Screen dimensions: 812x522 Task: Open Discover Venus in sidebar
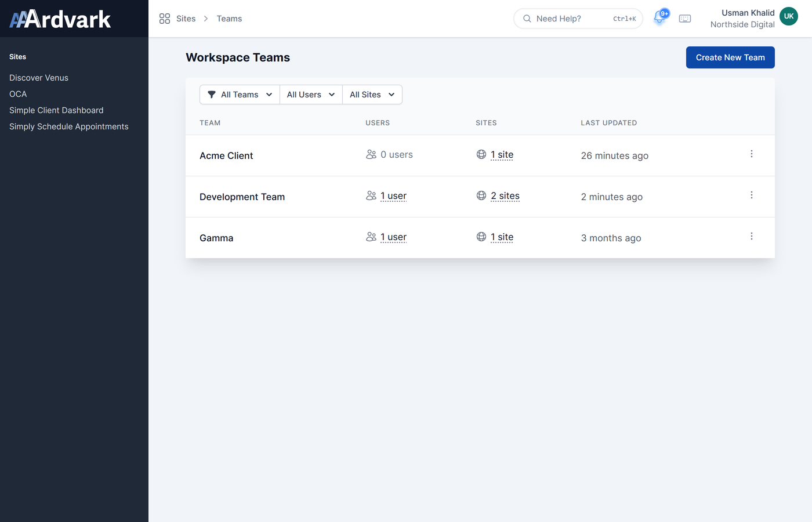click(39, 78)
